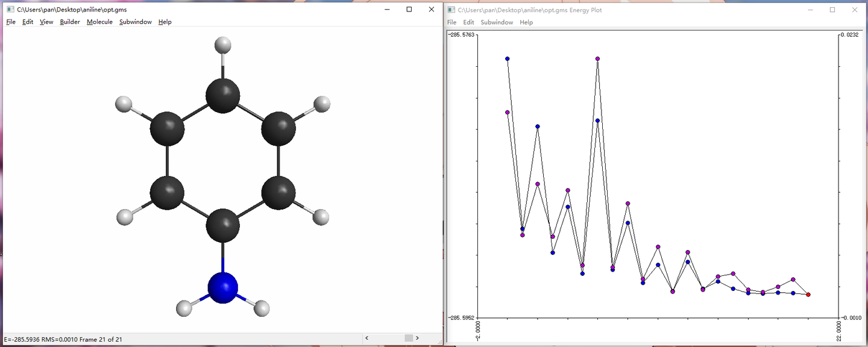The width and height of the screenshot is (868, 347).
Task: Select the topmost hydrogen atom
Action: [x=223, y=45]
